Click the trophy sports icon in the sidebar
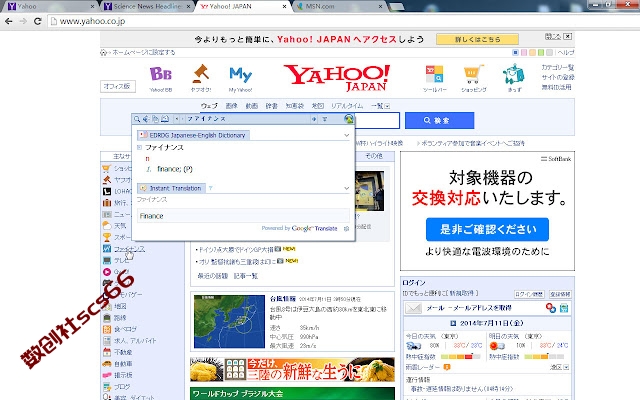Screen dimensions: 640x400 [x=107, y=237]
